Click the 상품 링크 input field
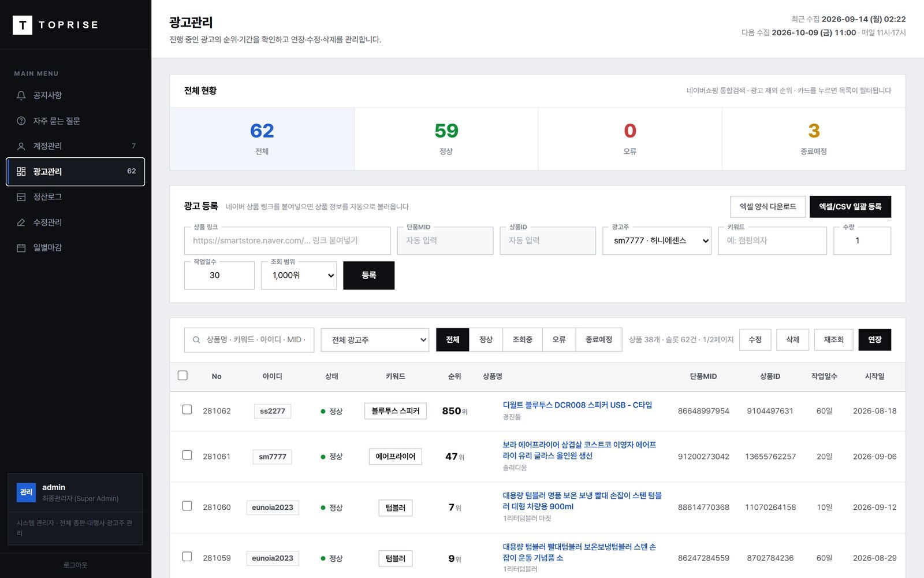924x578 pixels. 288,241
